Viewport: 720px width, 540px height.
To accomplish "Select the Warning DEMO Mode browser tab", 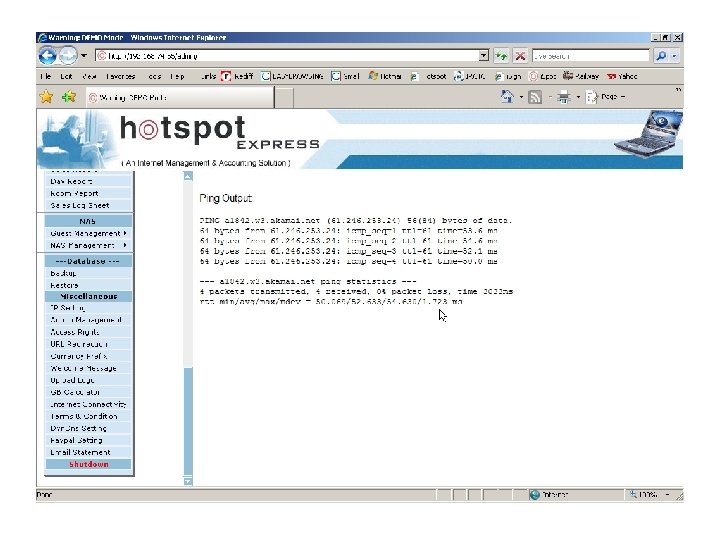I will click(x=180, y=97).
